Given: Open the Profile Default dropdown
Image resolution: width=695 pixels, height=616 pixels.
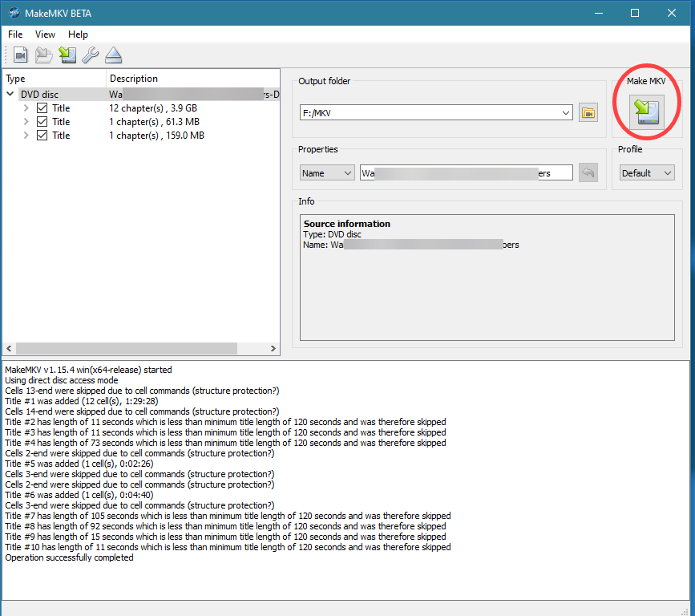Looking at the screenshot, I should point(647,173).
